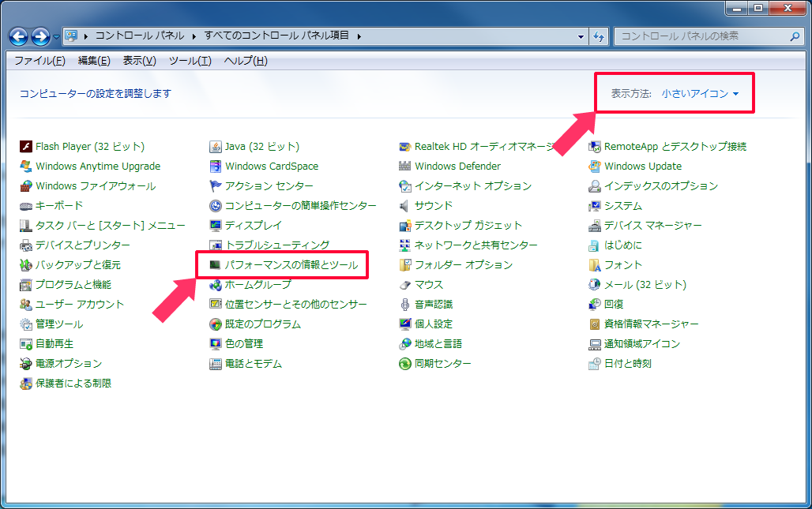
Task: Expand the arrow after すべてのコントロール パネル項目
Action: (359, 36)
